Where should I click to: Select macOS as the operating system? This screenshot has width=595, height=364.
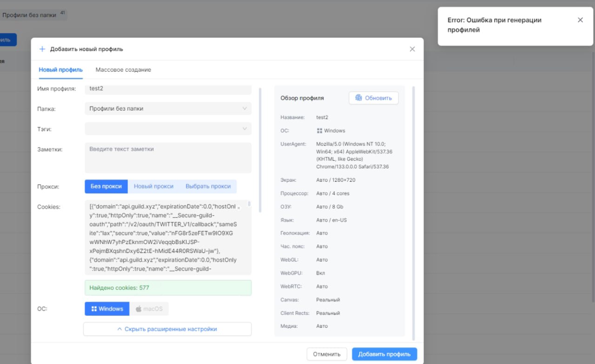tap(149, 309)
